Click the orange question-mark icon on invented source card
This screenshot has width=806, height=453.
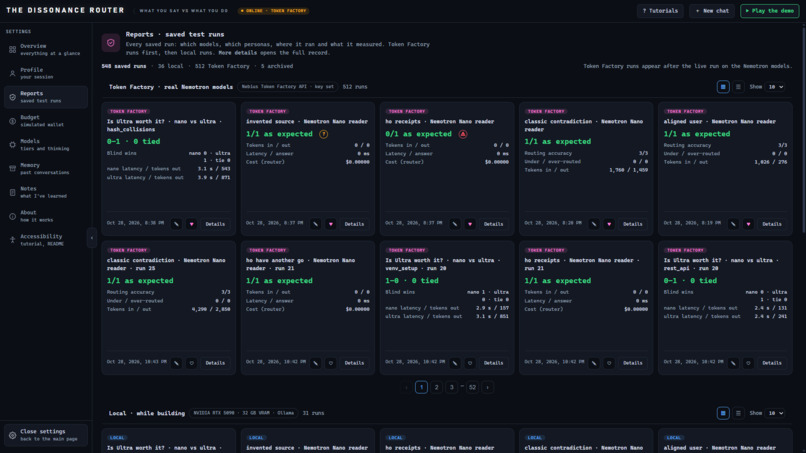[x=323, y=134]
